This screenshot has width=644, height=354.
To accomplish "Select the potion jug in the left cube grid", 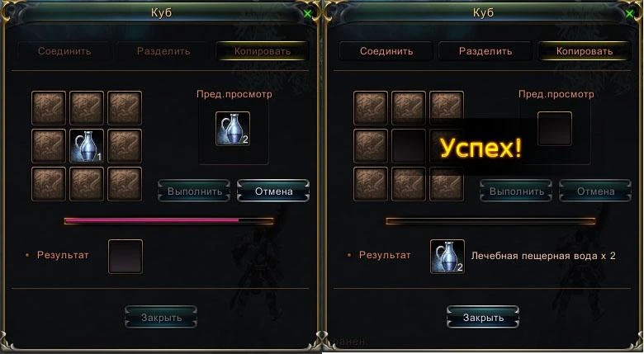I will pyautogui.click(x=87, y=146).
